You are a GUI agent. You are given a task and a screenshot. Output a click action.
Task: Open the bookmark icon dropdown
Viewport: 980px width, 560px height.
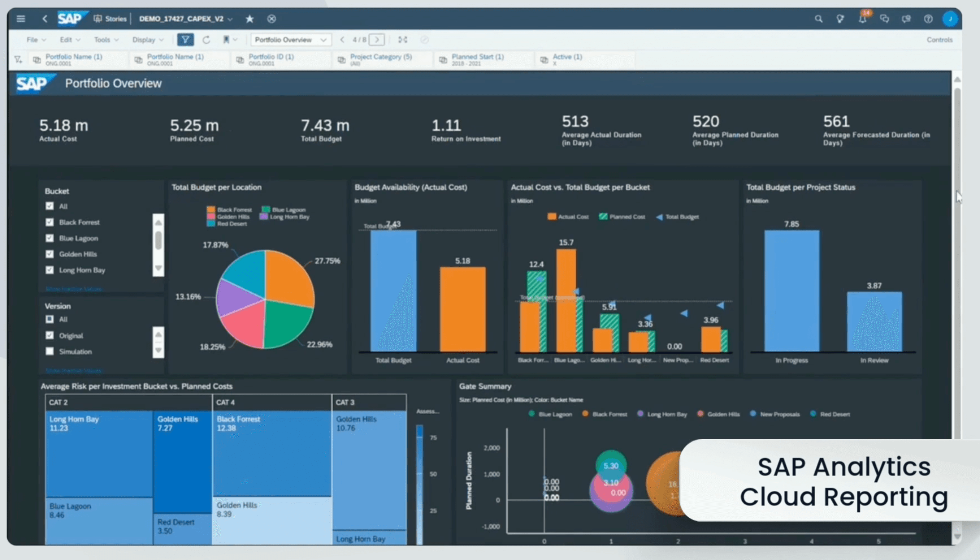click(230, 40)
